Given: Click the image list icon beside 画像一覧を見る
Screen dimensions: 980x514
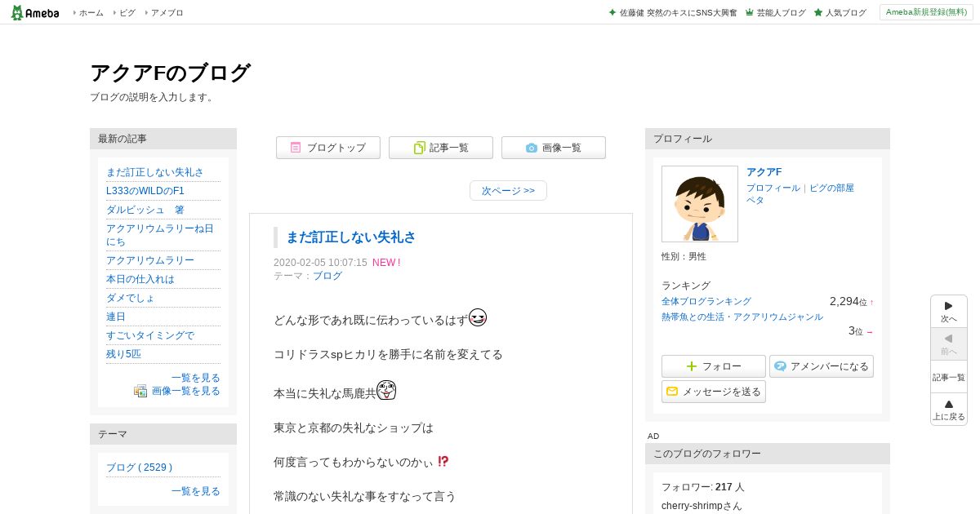Looking at the screenshot, I should tap(140, 391).
